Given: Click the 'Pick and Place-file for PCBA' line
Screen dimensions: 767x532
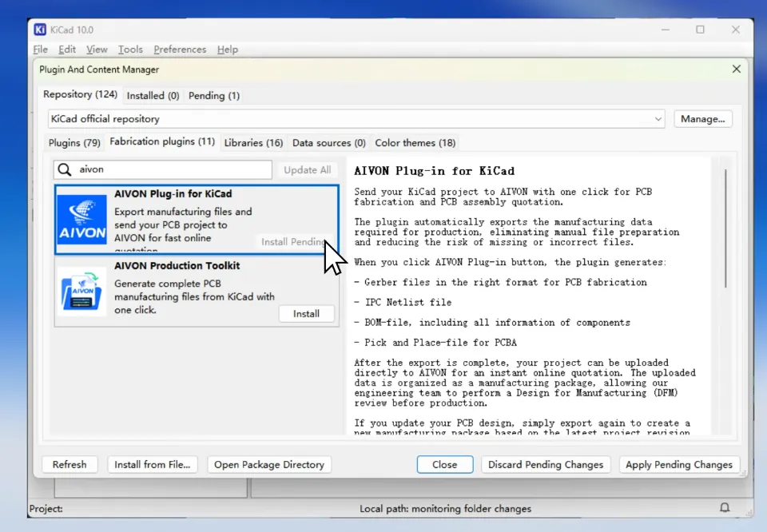Looking at the screenshot, I should click(435, 342).
